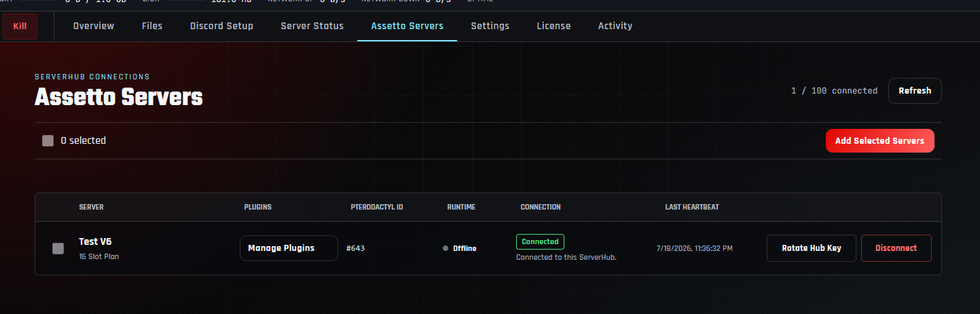View the Activity tab
This screenshot has width=980, height=314.
(x=615, y=26)
